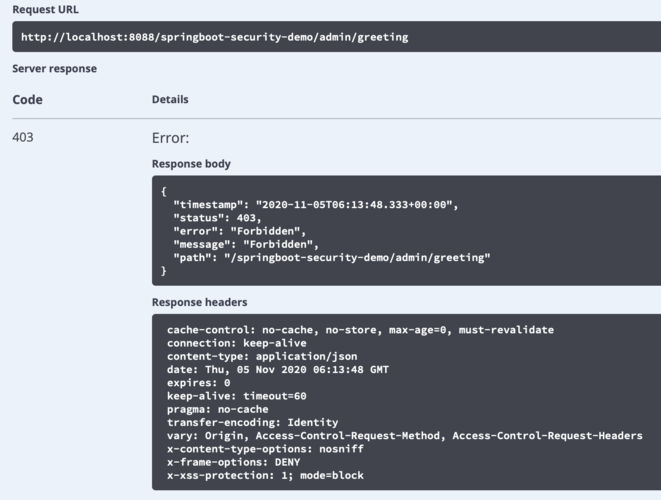The width and height of the screenshot is (661, 500).
Task: Select the cache-control header line
Action: (360, 330)
